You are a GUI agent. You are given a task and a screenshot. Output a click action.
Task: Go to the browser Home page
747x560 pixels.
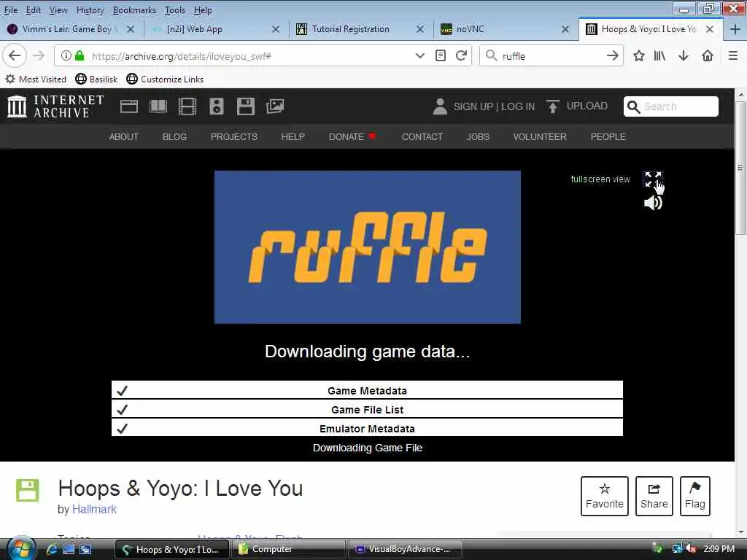pyautogui.click(x=708, y=55)
